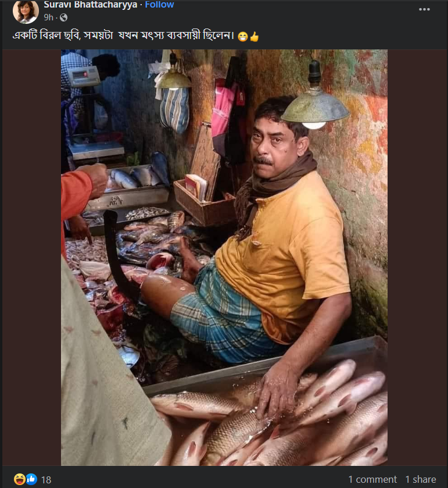Image resolution: width=448 pixels, height=488 pixels.
Task: Open the 1 share details
Action: pos(422,479)
